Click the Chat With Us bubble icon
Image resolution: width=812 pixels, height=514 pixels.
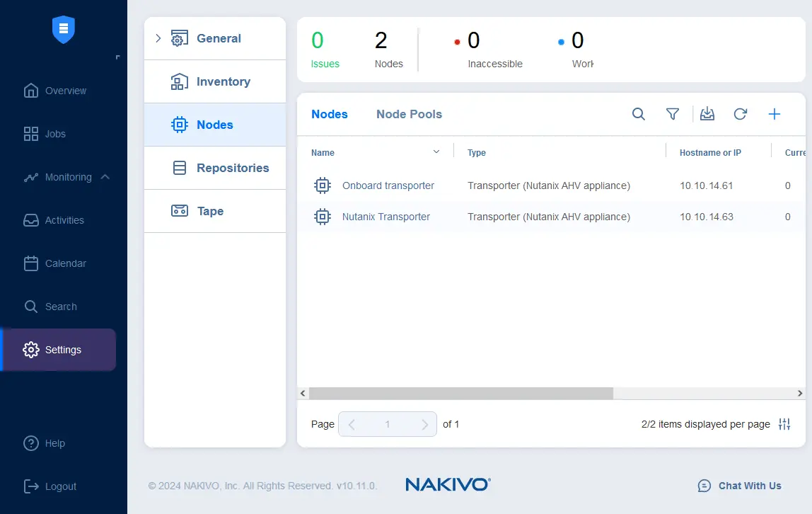(704, 486)
